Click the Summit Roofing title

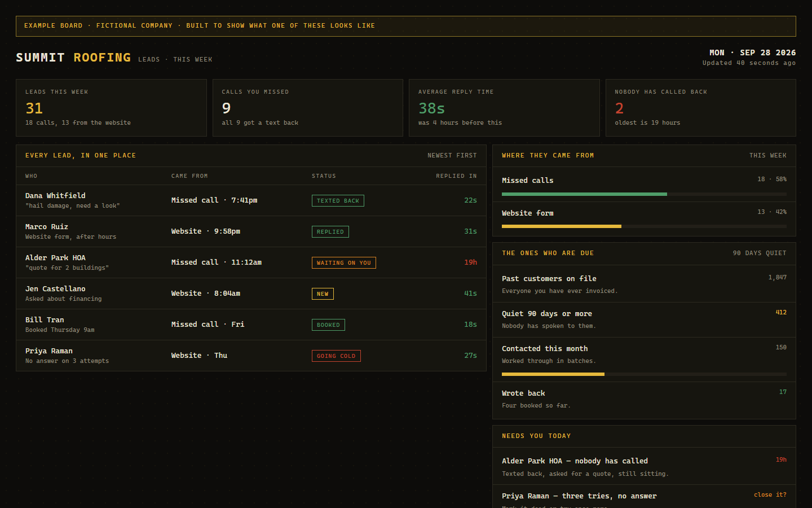click(73, 58)
